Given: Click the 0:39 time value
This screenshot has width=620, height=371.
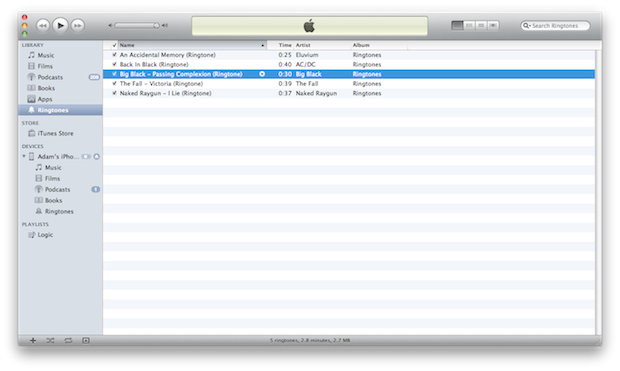Looking at the screenshot, I should (x=285, y=83).
